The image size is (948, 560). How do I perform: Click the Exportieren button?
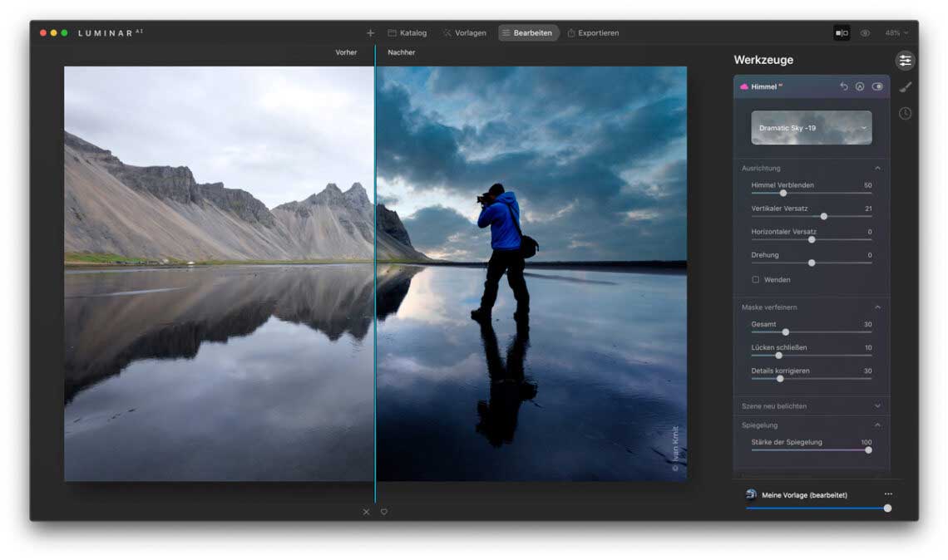click(593, 33)
